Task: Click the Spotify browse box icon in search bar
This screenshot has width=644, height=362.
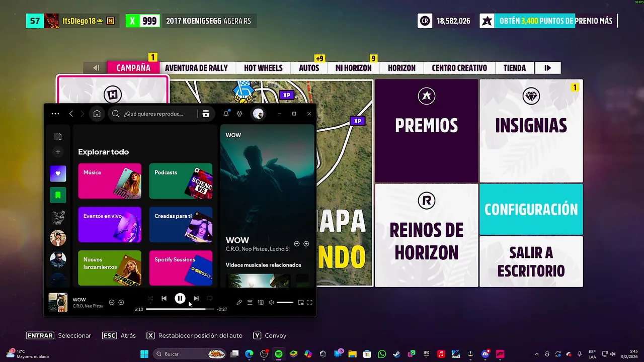Action: [206, 114]
